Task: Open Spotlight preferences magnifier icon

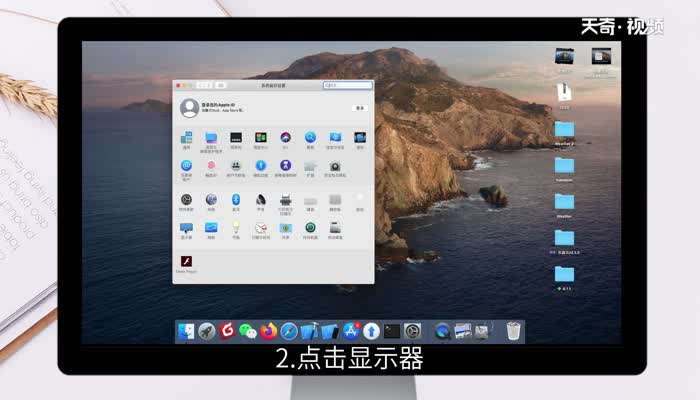Action: pos(311,137)
